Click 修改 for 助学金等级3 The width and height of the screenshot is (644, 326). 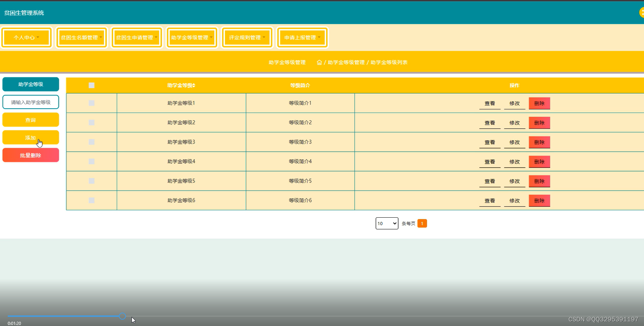coord(515,142)
